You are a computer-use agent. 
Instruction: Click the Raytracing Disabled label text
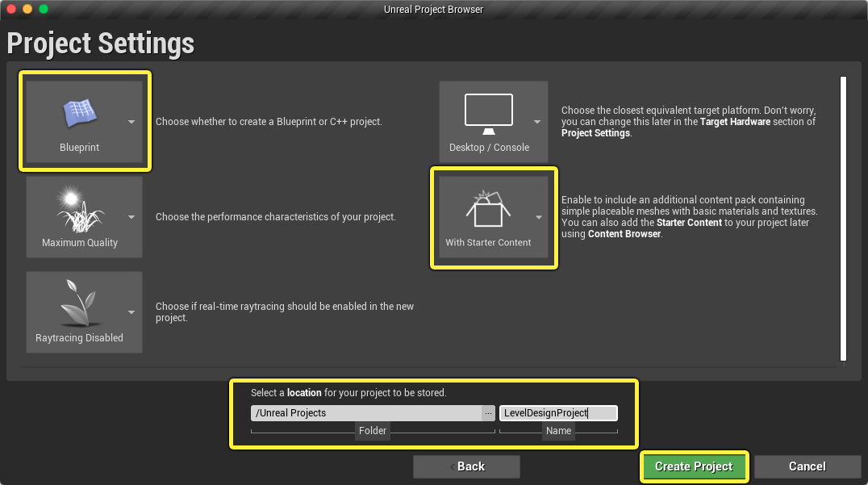coord(79,338)
